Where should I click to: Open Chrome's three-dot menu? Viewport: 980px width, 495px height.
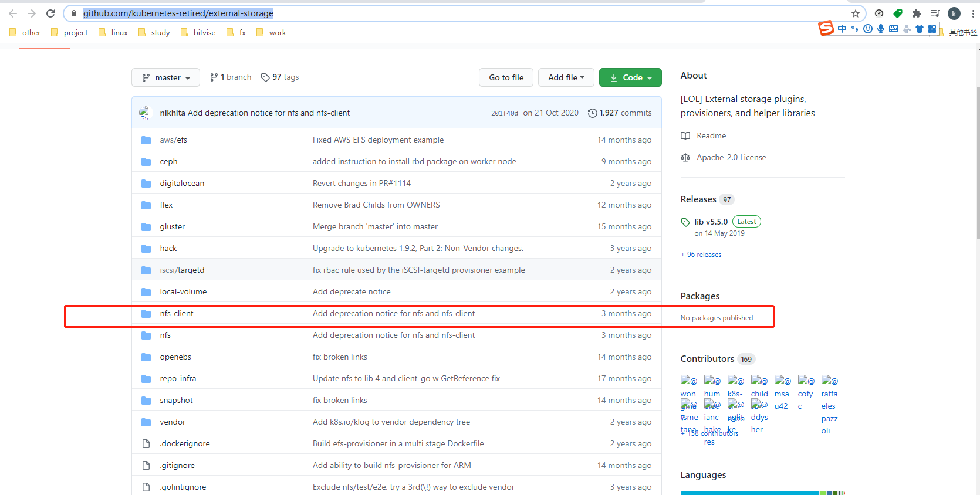coord(973,13)
